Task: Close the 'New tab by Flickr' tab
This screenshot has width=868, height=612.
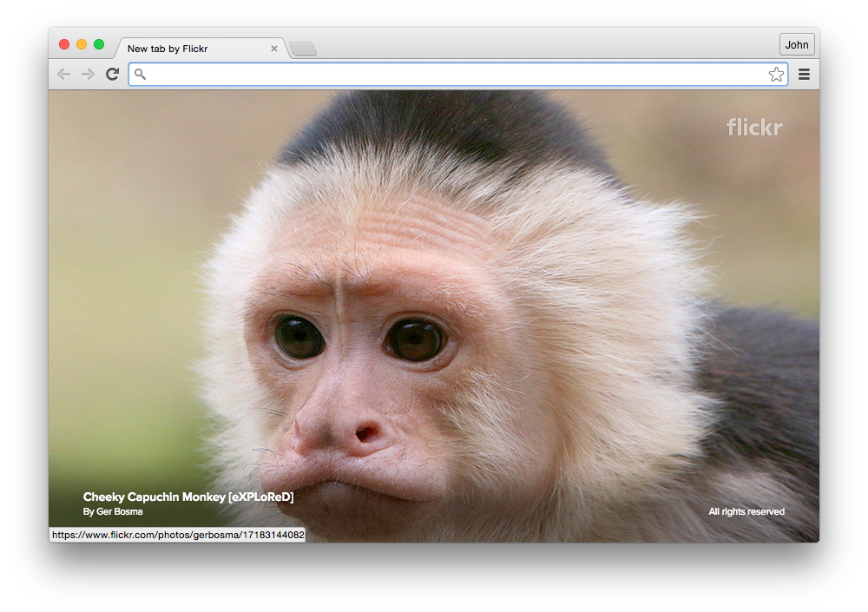Action: click(x=274, y=49)
